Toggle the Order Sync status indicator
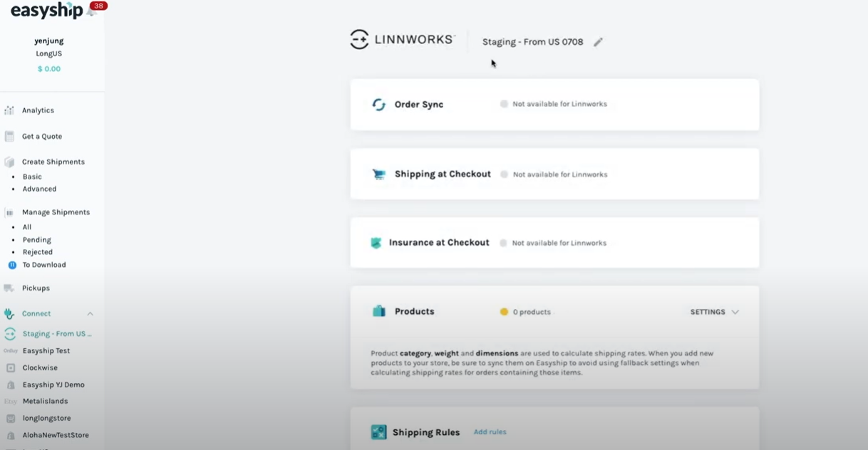 tap(504, 104)
